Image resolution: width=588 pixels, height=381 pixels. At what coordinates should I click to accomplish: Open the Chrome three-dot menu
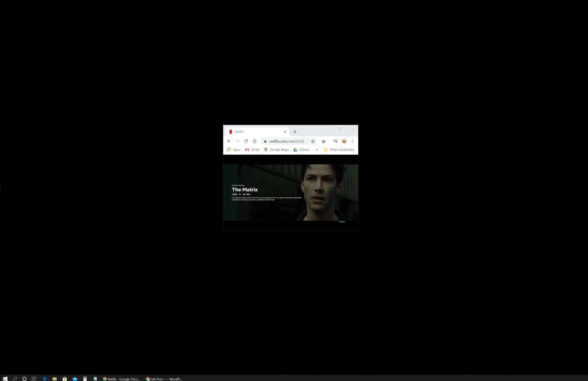click(353, 141)
